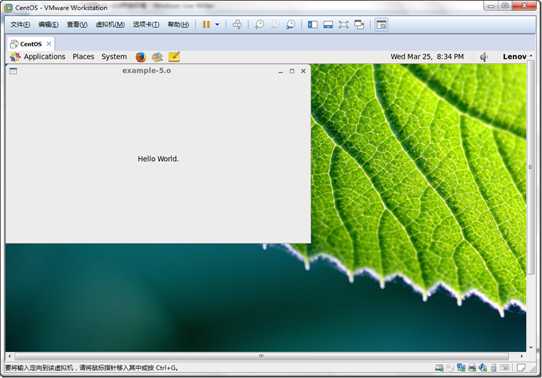Enter full screen mode via toolbar icon
This screenshot has height=378, width=542.
pos(344,25)
